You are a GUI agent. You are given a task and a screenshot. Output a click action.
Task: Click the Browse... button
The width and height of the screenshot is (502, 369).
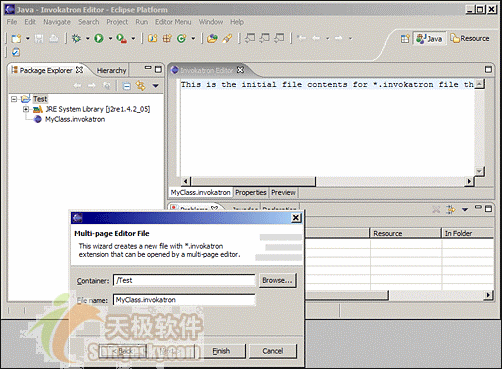click(x=277, y=280)
